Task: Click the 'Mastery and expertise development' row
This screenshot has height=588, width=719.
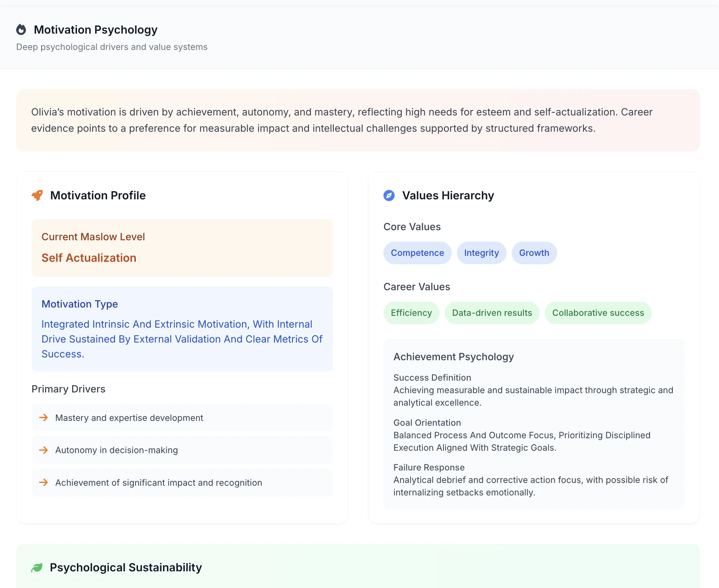Action: tap(182, 418)
